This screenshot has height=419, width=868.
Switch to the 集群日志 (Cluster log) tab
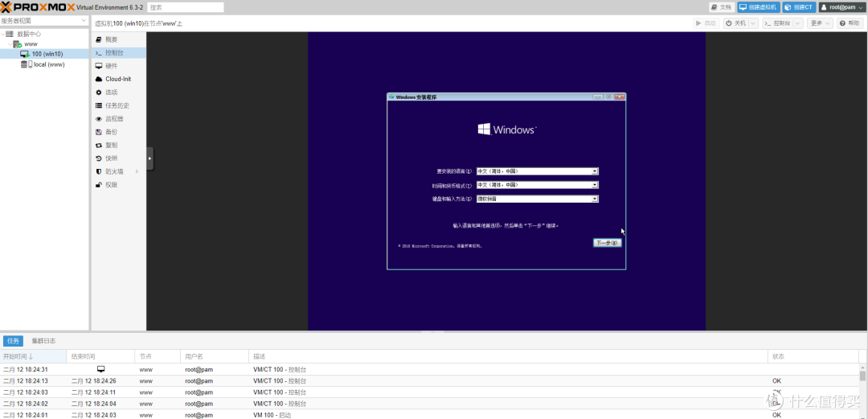(x=43, y=341)
